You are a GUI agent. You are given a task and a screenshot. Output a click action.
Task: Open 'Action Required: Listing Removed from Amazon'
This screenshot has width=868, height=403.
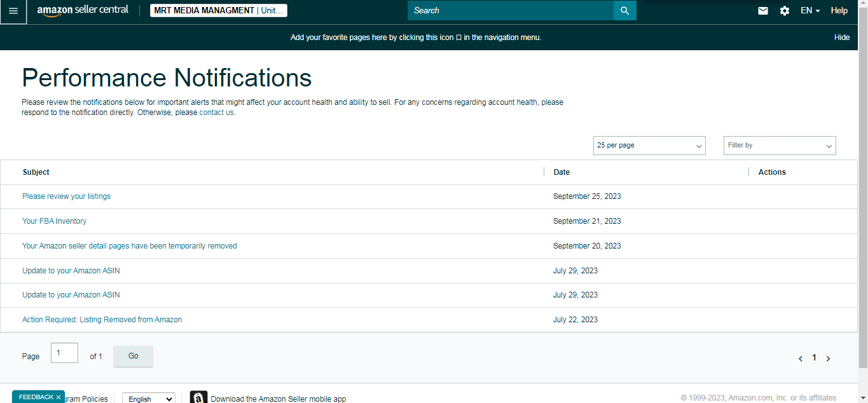[102, 320]
